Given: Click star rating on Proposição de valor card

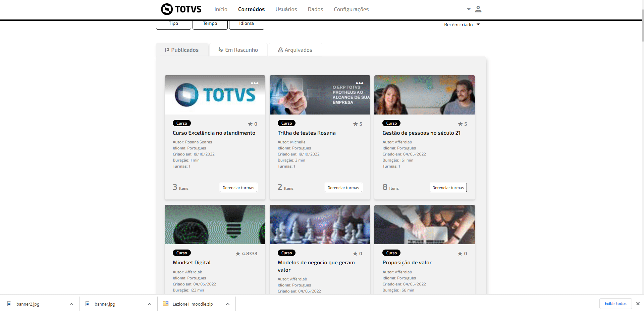Looking at the screenshot, I should coord(463,254).
